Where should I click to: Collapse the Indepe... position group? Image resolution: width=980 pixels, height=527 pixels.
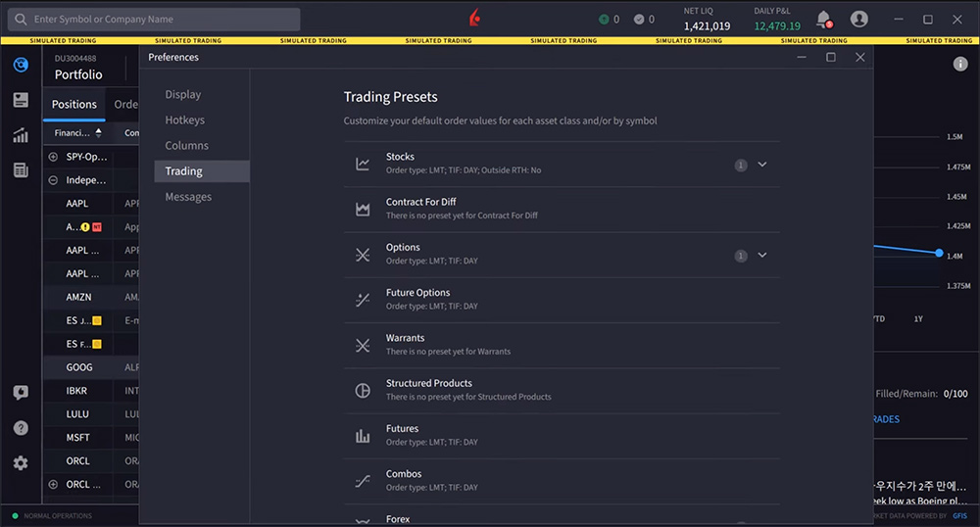click(53, 180)
